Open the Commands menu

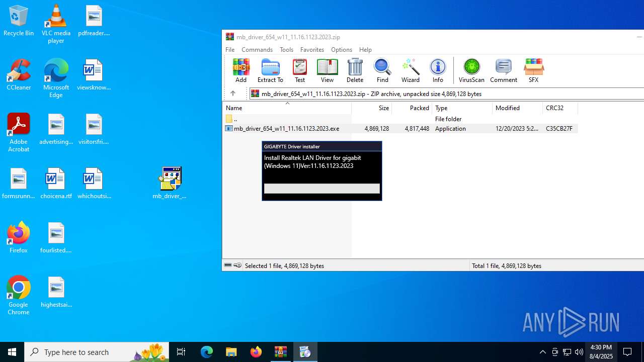[257, 50]
